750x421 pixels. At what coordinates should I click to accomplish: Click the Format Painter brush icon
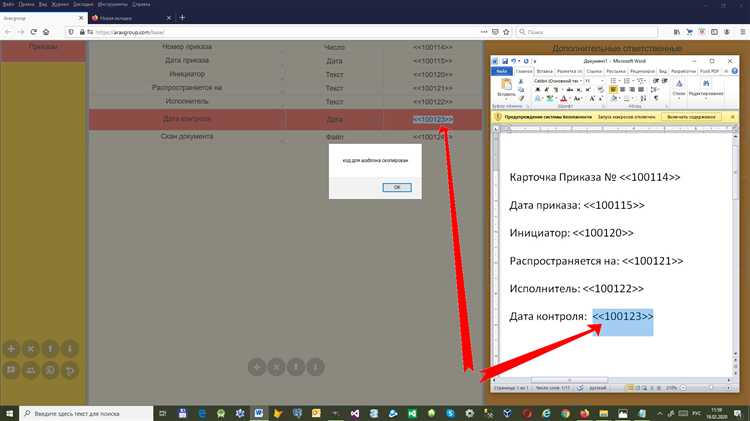click(x=521, y=98)
